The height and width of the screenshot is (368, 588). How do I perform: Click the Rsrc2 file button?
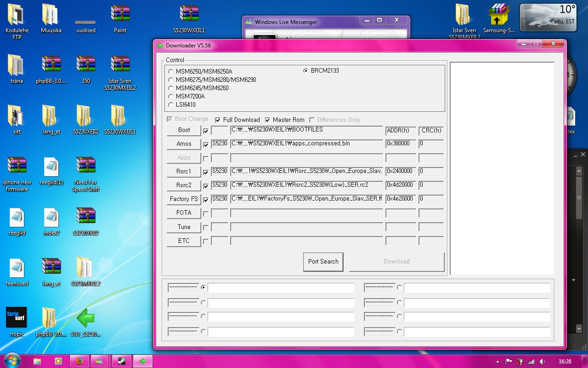click(x=184, y=185)
